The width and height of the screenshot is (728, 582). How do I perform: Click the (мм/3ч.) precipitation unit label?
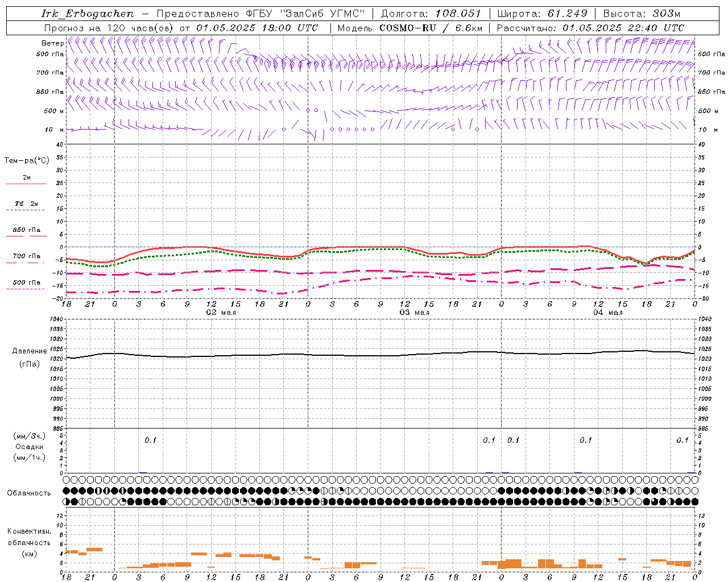29,436
